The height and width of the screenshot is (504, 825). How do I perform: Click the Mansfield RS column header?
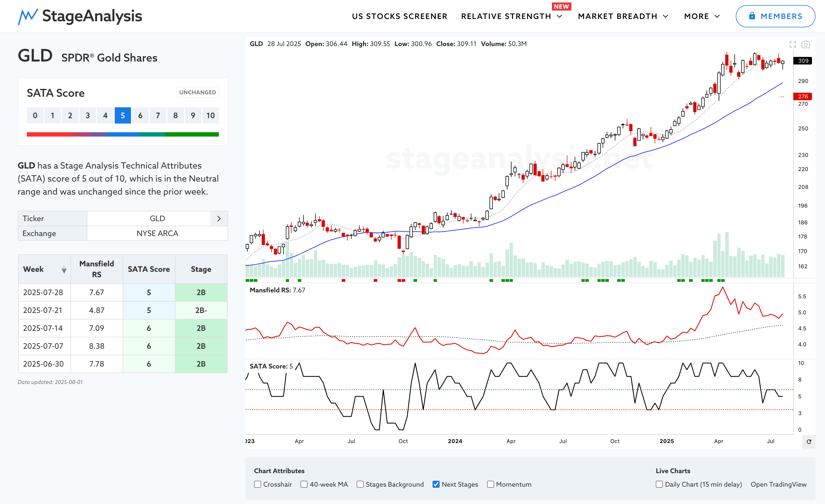pyautogui.click(x=97, y=269)
